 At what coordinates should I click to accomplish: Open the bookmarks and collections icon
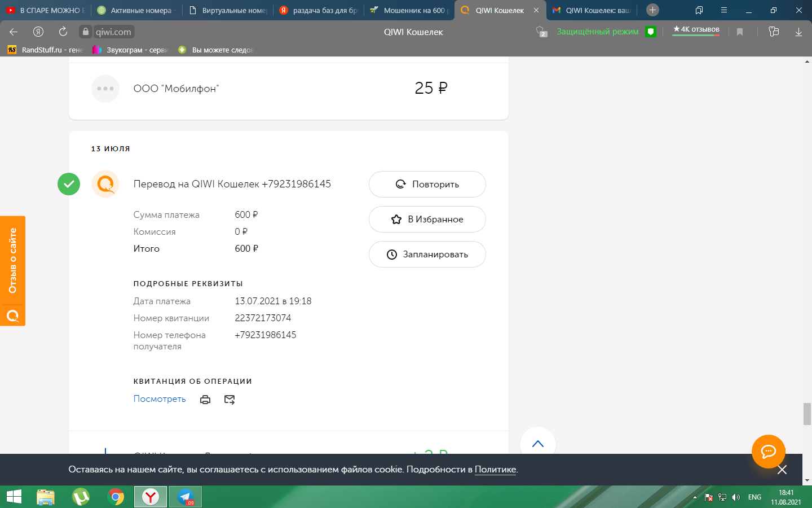point(774,32)
